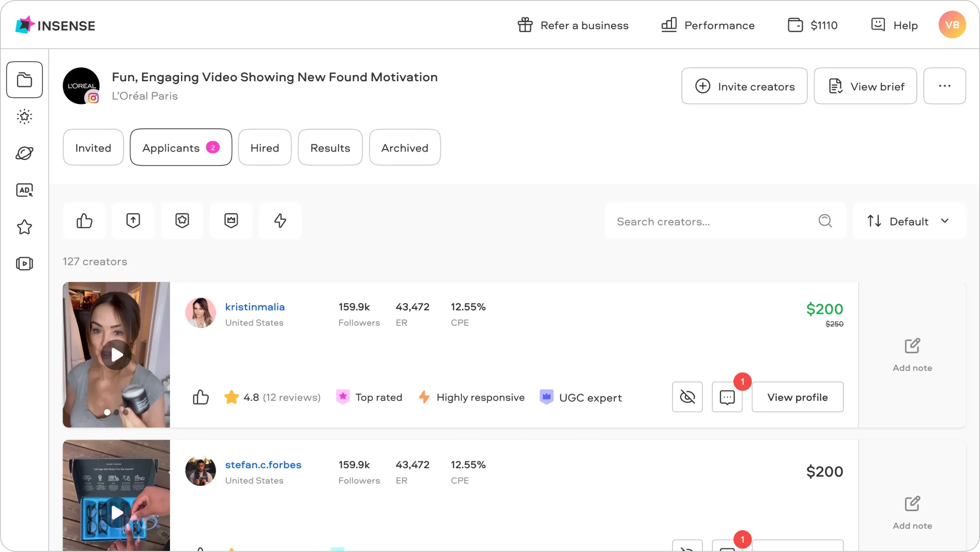
Task: Select the sparkle star icon in sidebar
Action: pyautogui.click(x=25, y=116)
